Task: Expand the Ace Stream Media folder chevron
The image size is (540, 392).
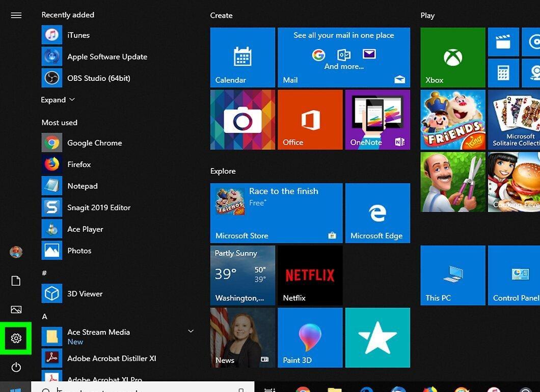Action: pyautogui.click(x=191, y=331)
